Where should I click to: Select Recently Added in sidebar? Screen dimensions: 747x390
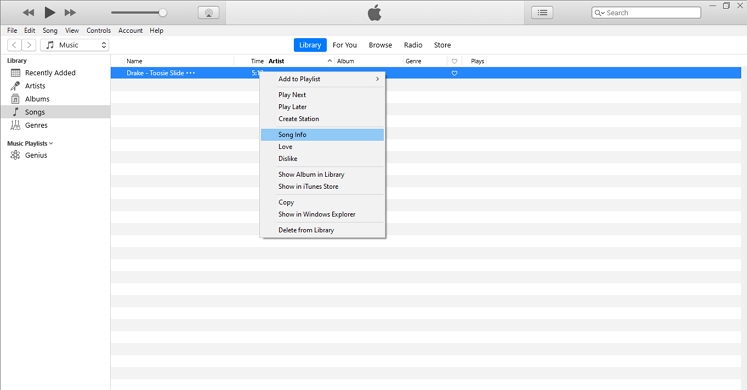click(x=55, y=73)
